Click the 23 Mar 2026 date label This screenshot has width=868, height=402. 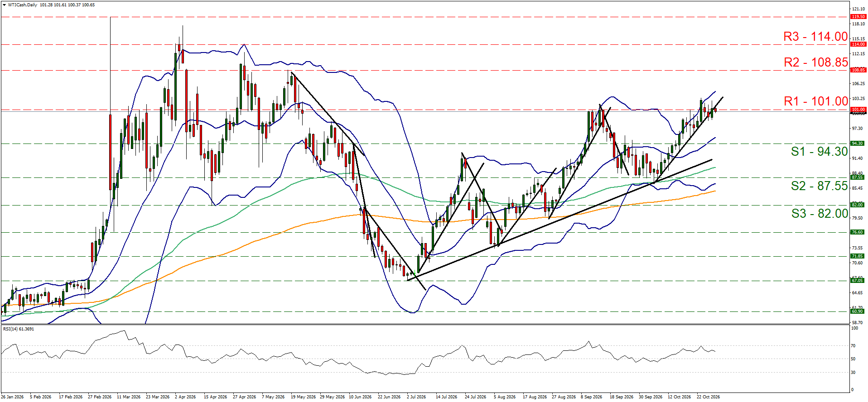(x=158, y=397)
